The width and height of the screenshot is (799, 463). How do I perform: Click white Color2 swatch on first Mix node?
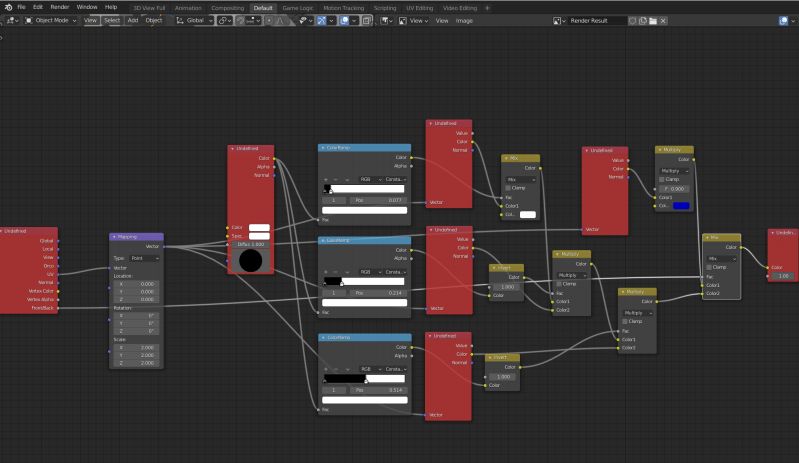point(527,214)
